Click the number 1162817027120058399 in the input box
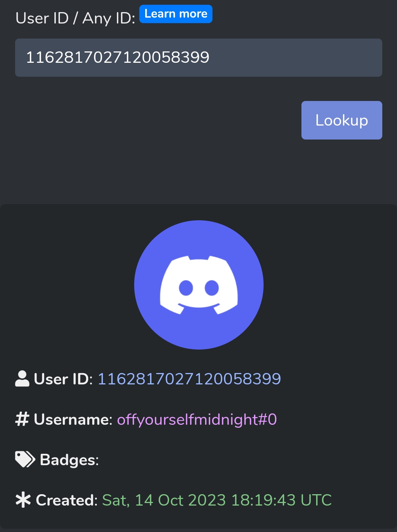The width and height of the screenshot is (397, 532). click(x=118, y=57)
